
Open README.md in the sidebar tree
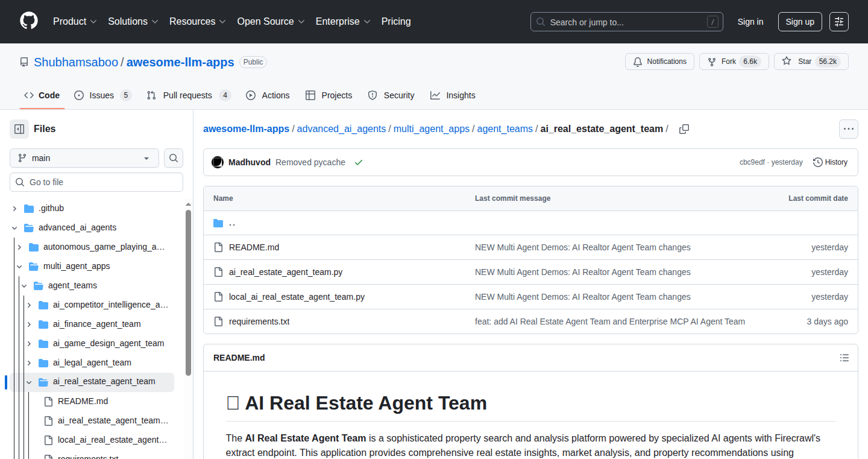click(83, 401)
